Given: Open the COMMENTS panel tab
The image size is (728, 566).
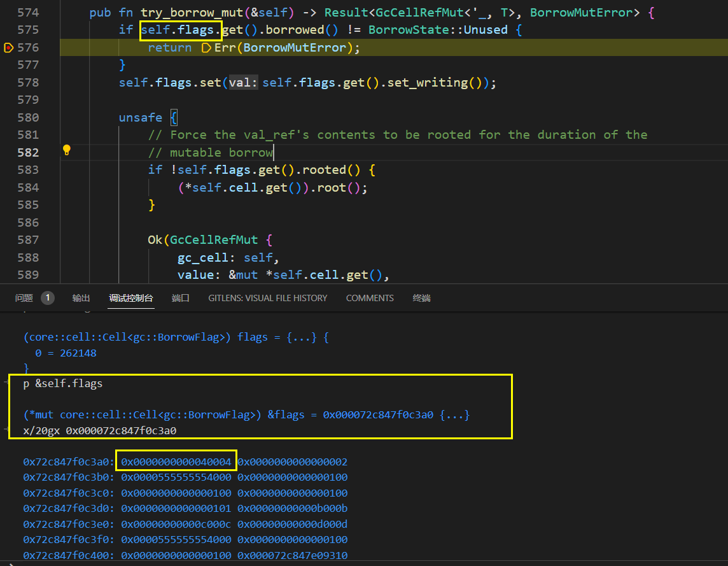Looking at the screenshot, I should tap(370, 298).
